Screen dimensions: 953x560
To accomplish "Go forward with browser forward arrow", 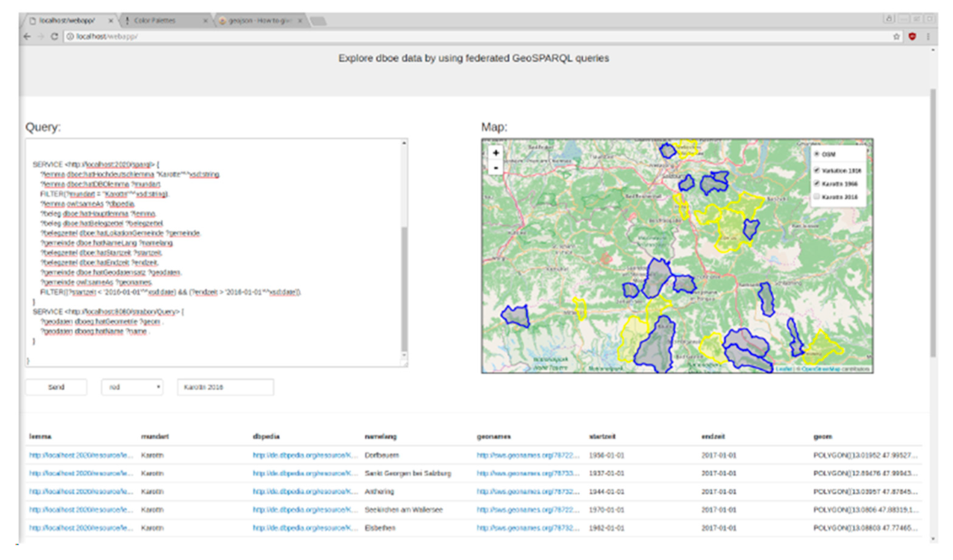I will 41,36.
